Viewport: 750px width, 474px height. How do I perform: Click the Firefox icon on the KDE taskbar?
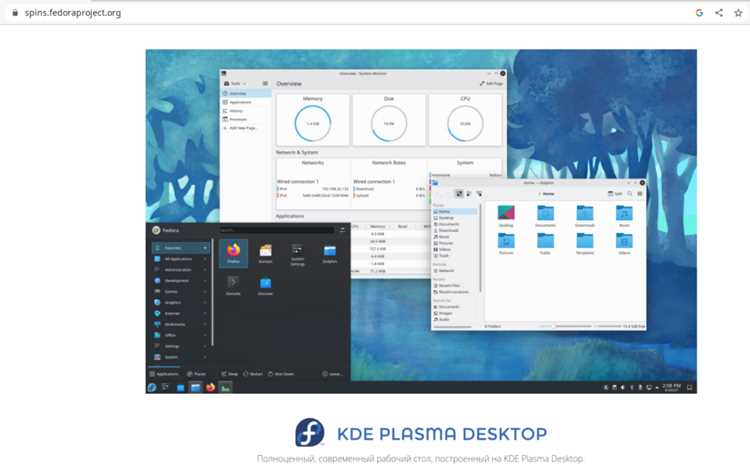click(210, 387)
